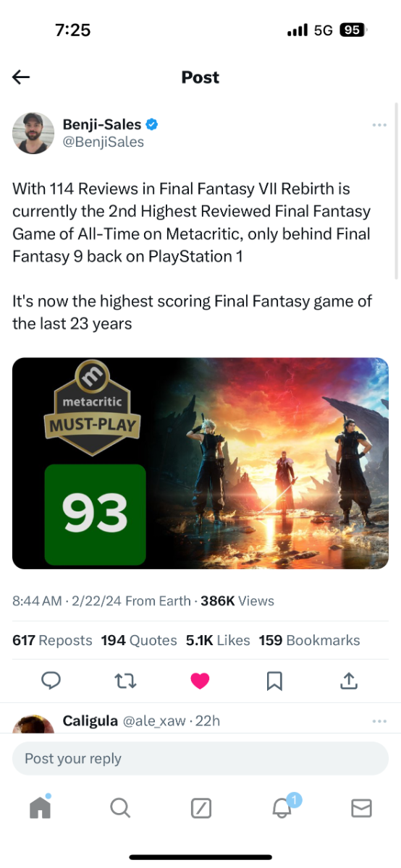Tap the repost arrows icon

[126, 681]
